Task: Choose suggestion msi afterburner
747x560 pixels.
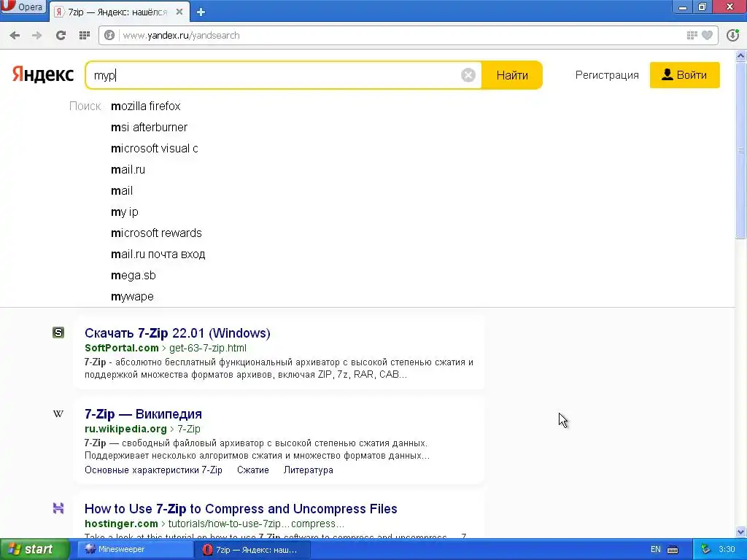Action: tap(149, 127)
